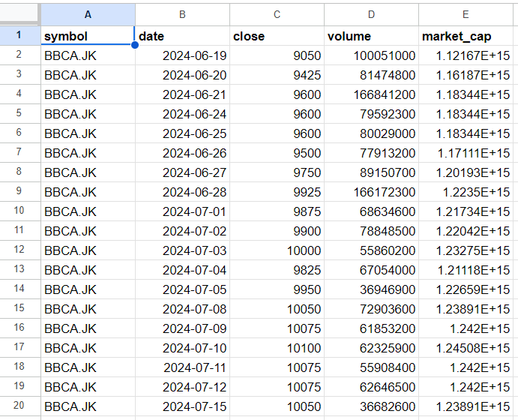Click close value 9750
The height and width of the screenshot is (420, 518).
coord(277,172)
